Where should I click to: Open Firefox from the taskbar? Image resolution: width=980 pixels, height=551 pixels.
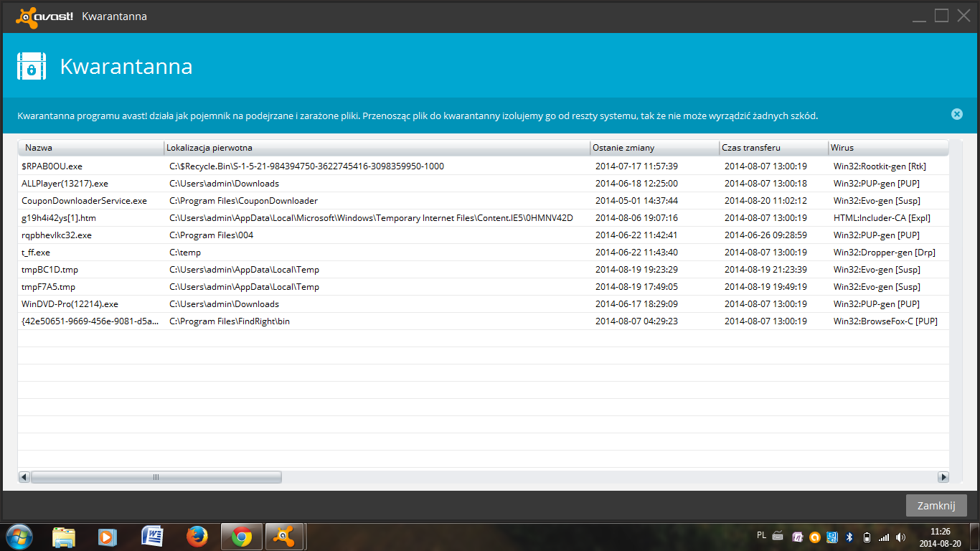[197, 537]
